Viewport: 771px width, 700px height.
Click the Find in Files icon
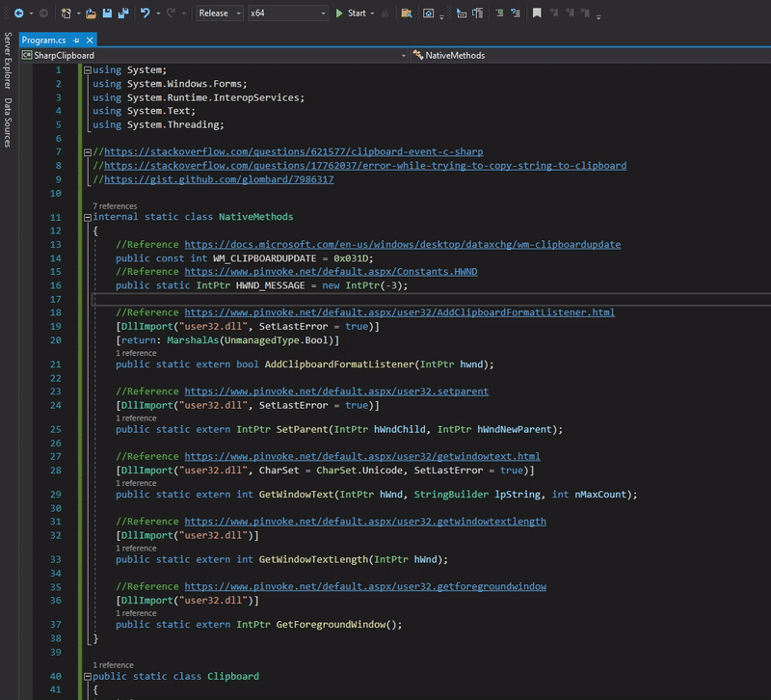[406, 12]
